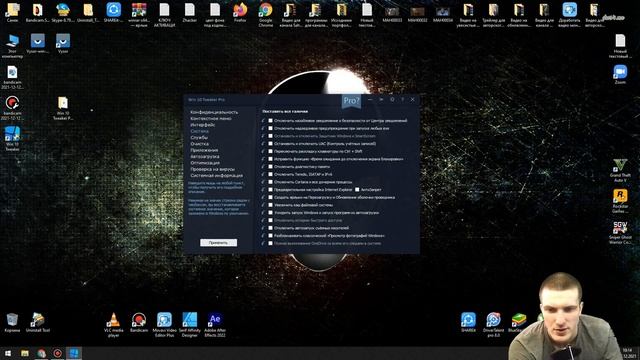Open Win 10 Tweaker settings gear icon
Viewport: 640px width, 360px height.
click(x=392, y=99)
